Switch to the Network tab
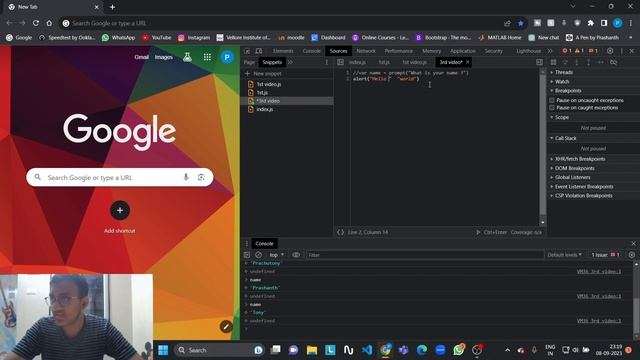Image resolution: width=640 pixels, height=360 pixels. coord(366,51)
